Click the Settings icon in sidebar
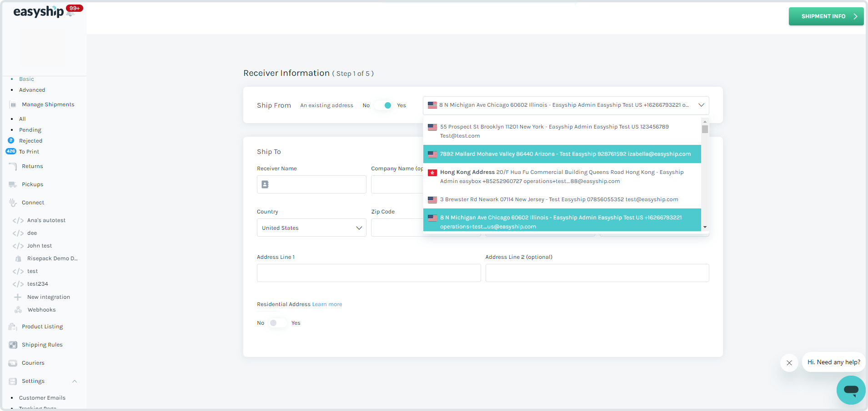This screenshot has height=411, width=868. 13,381
